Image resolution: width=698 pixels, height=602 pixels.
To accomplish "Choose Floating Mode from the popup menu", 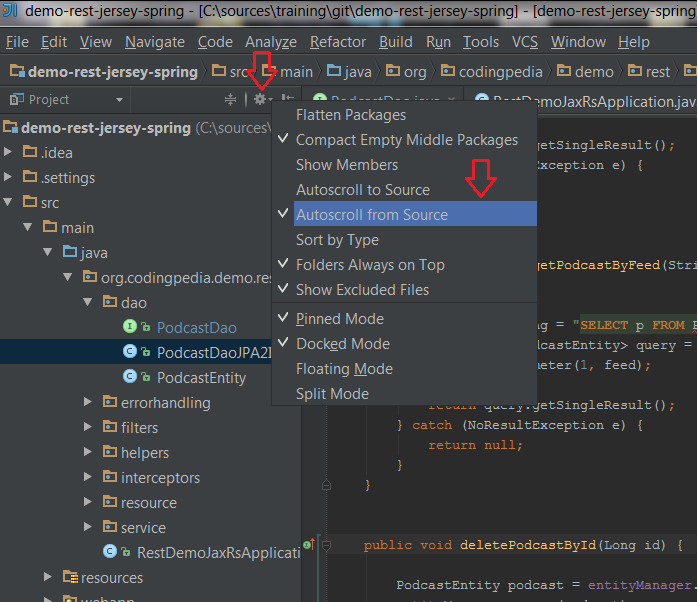I will (344, 369).
